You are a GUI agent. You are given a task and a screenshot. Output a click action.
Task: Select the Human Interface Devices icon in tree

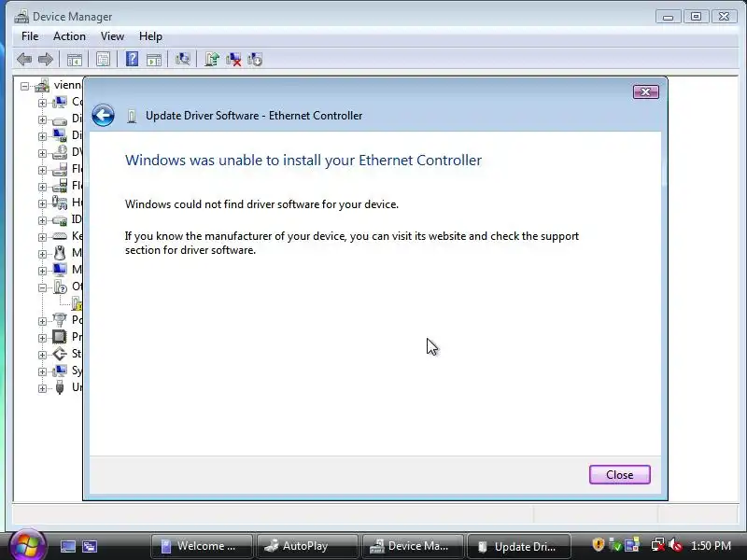[x=60, y=203]
